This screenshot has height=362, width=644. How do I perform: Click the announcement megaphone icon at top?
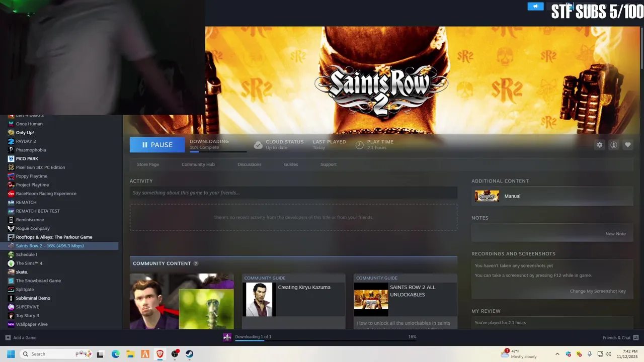(535, 7)
